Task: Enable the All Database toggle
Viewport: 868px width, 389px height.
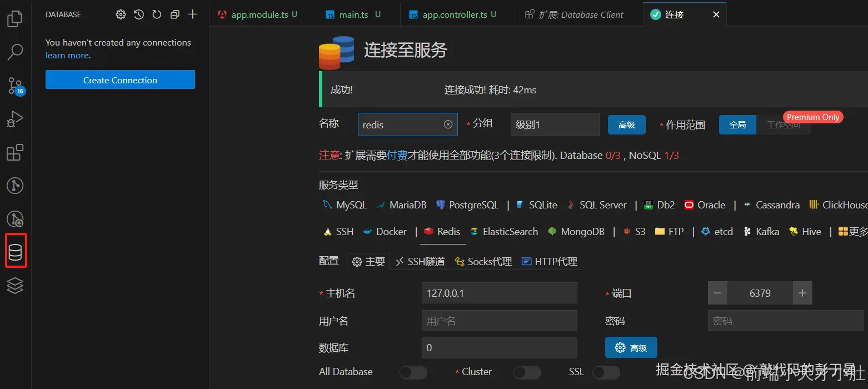Action: tap(413, 372)
